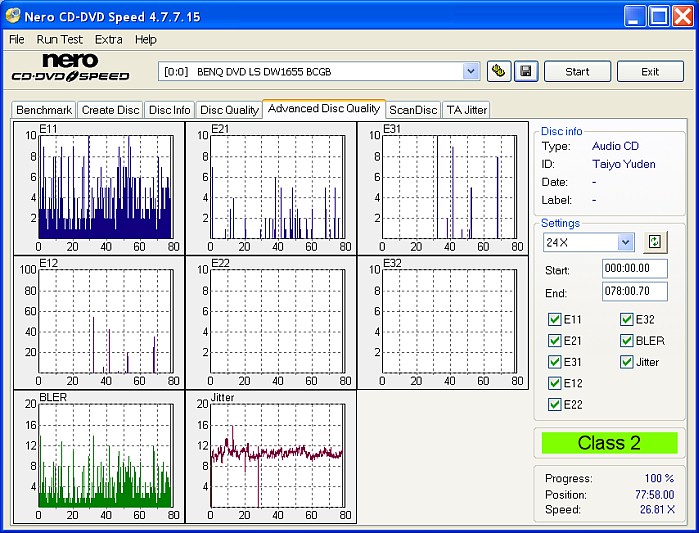Open the Run Test menu
The width and height of the screenshot is (699, 533).
(60, 39)
